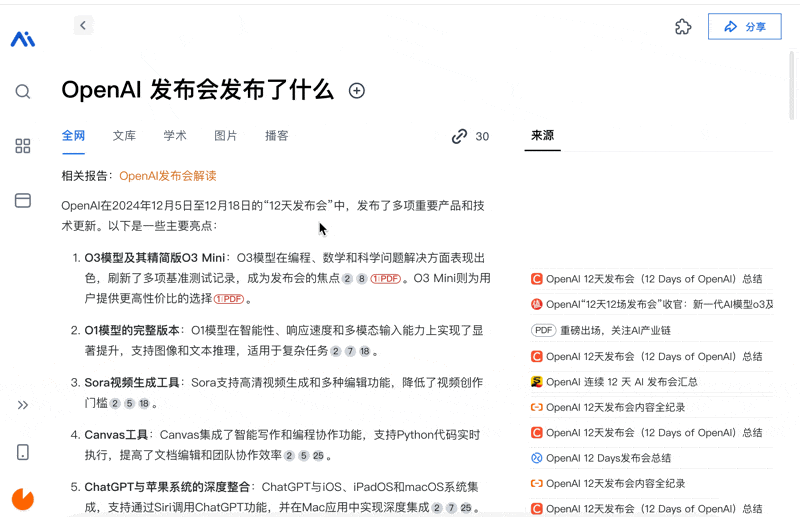Click the orange avatar icon
The height and width of the screenshot is (517, 800).
(23, 499)
